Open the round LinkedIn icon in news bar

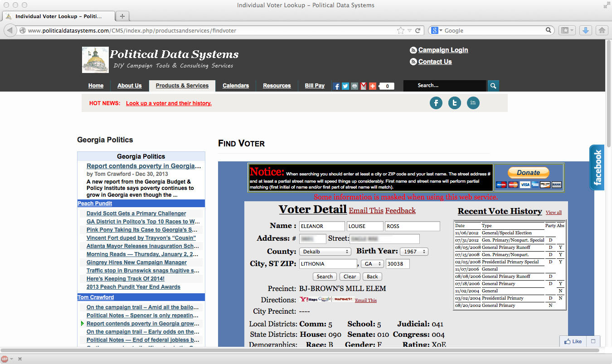click(473, 103)
